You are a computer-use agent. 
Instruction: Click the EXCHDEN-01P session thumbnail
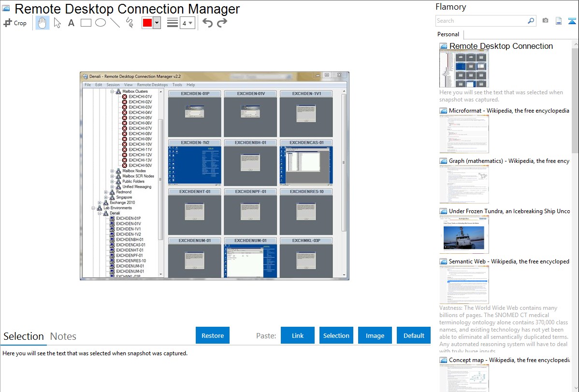[x=195, y=117]
